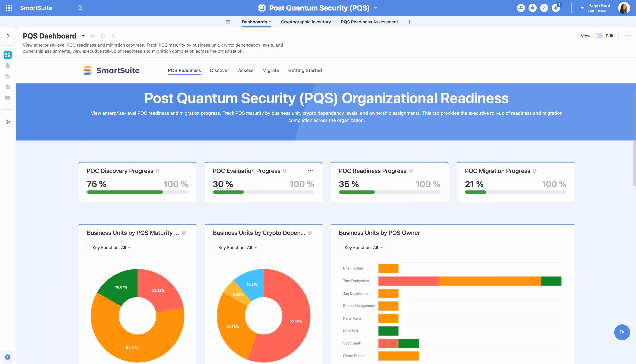This screenshot has height=364, width=636.
Task: Open the Dashboards tab dropdown
Action: click(270, 22)
